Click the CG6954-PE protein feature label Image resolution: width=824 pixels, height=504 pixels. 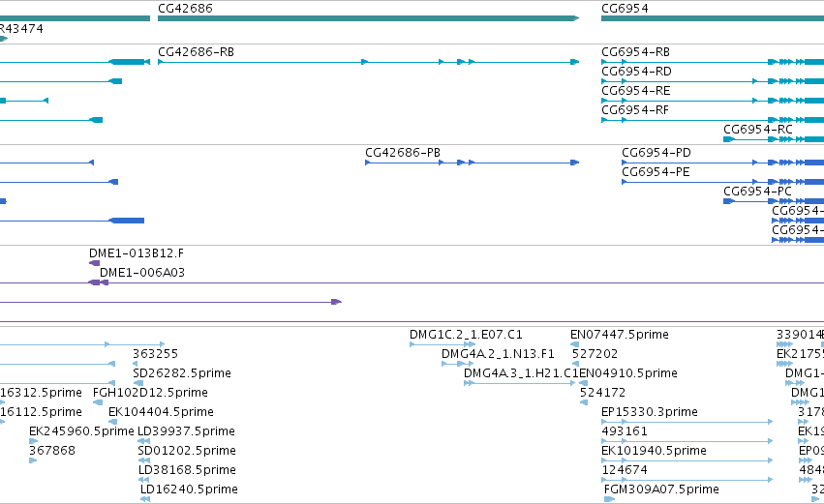point(656,172)
